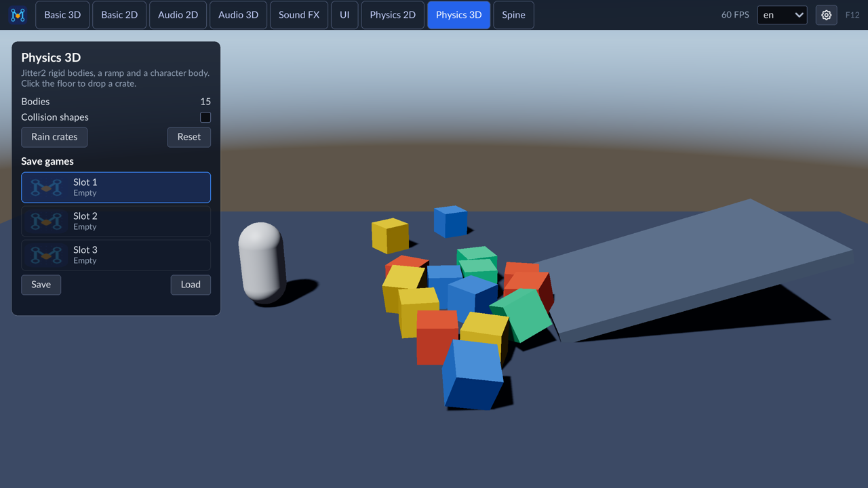Go to the Sound FX tab
Screen dimensions: 868x488
(299, 15)
